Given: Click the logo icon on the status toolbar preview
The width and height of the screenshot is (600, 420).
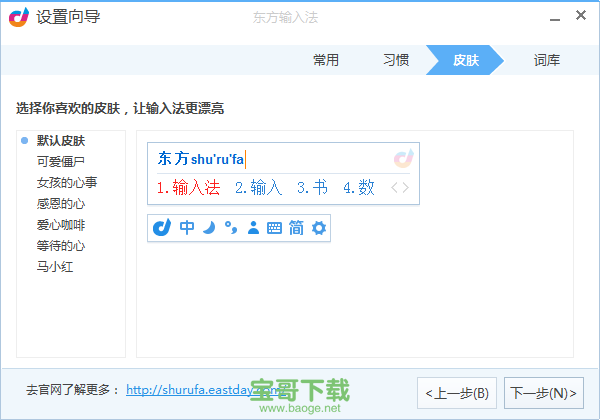Looking at the screenshot, I should coord(162,228).
